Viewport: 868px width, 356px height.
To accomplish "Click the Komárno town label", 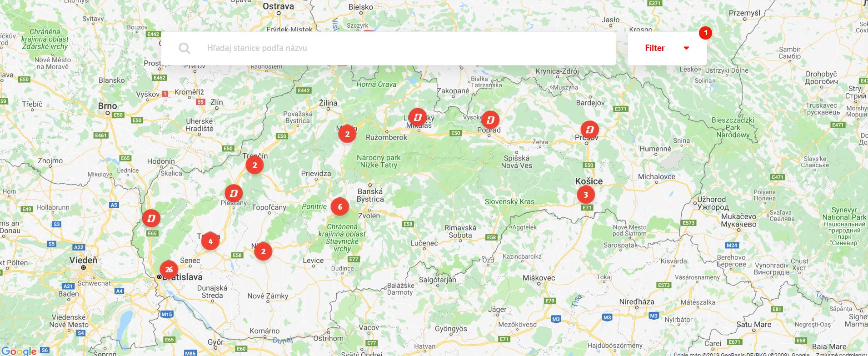I will pyautogui.click(x=264, y=331).
